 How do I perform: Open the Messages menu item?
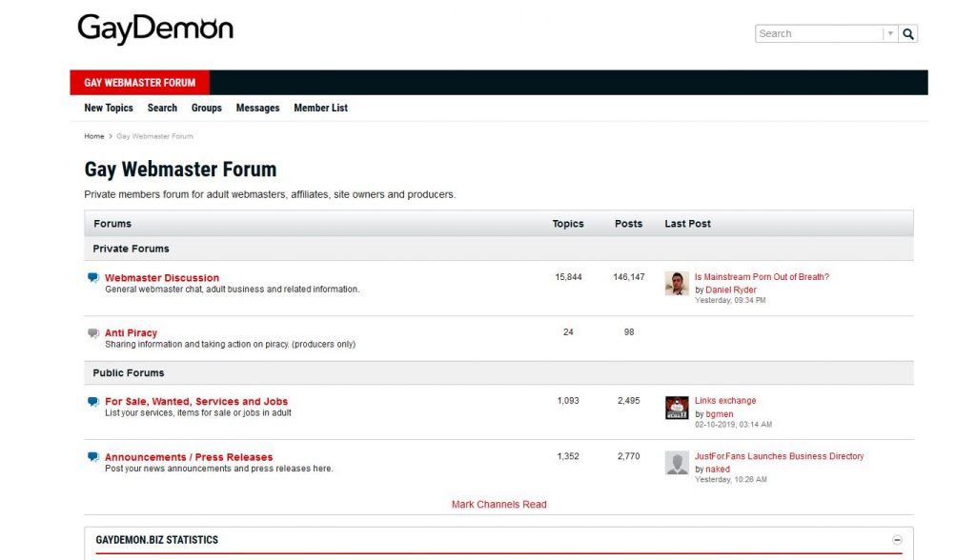pos(257,108)
